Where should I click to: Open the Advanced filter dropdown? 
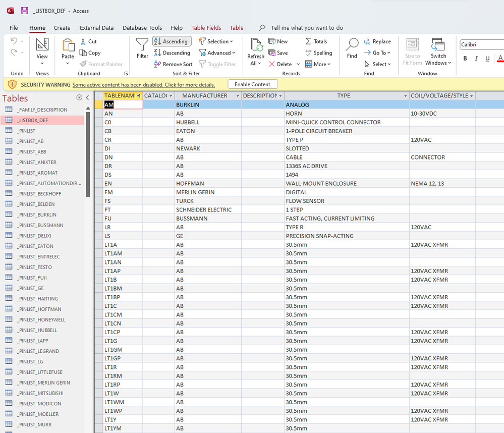pyautogui.click(x=217, y=52)
